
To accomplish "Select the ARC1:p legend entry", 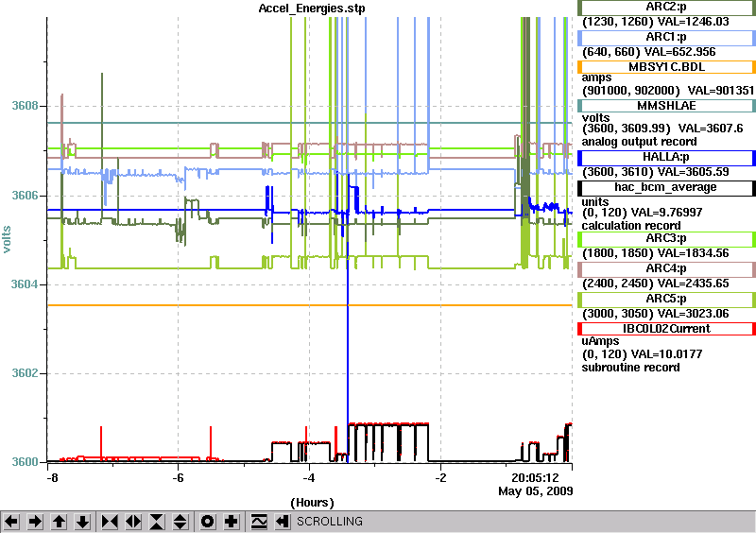I will [666, 37].
